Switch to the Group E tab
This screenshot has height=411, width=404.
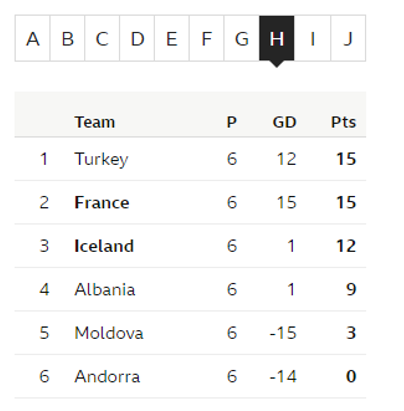(x=172, y=38)
